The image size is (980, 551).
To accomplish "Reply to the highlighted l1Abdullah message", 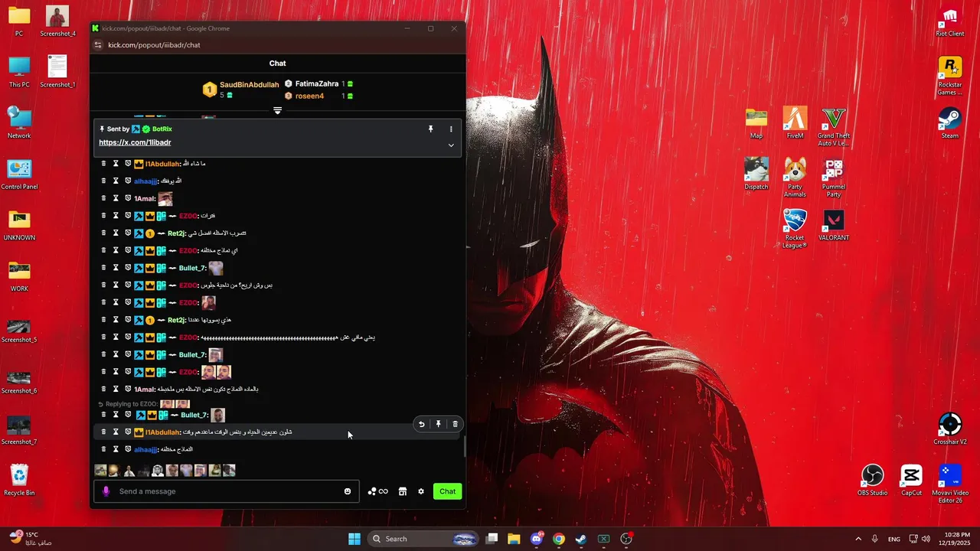I will click(421, 424).
